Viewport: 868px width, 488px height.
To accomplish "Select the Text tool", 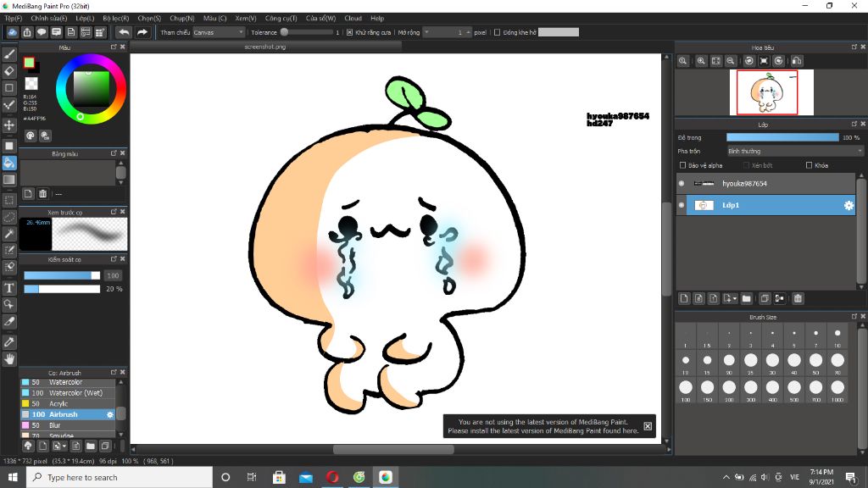I will click(x=9, y=288).
